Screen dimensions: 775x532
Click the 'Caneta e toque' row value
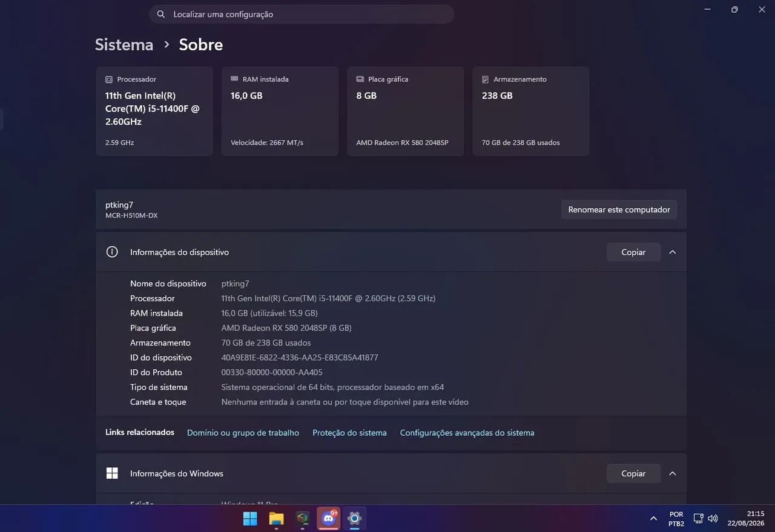click(345, 402)
